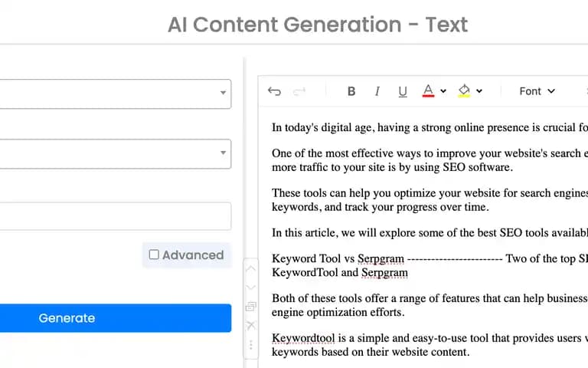Image resolution: width=588 pixels, height=368 pixels.
Task: Click the line "KeywordTool and Serpgram"
Action: (340, 273)
